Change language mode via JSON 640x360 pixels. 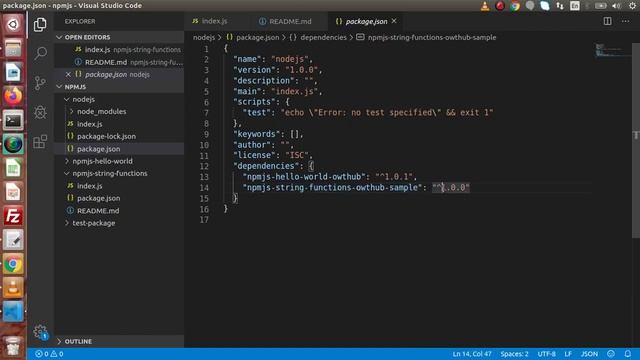[589, 354]
